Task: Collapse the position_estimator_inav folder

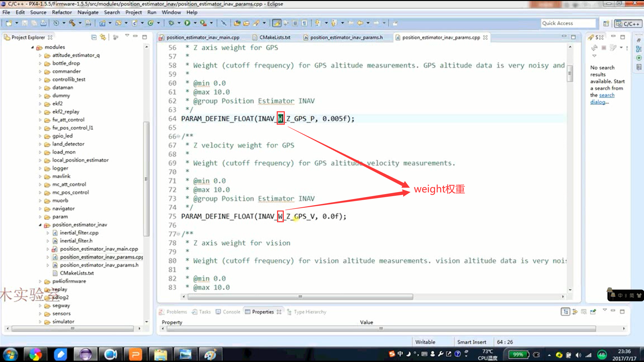Action: [40, 225]
